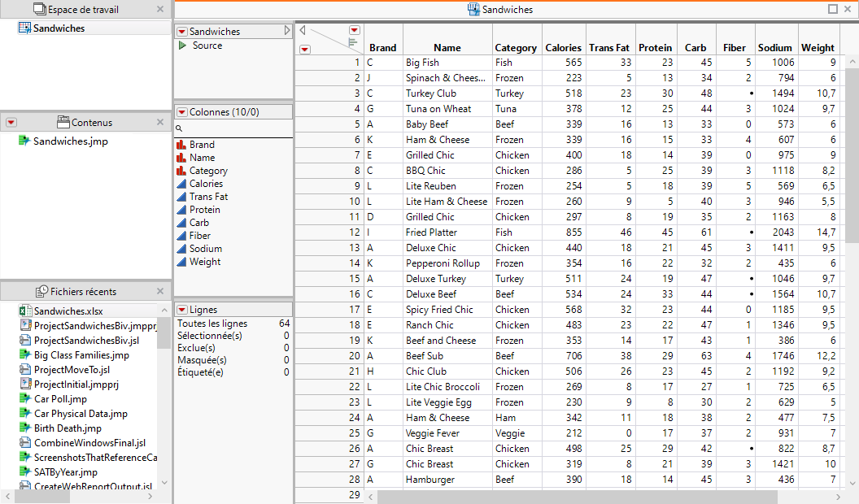
Task: Open the Contenus panel red triangle menu
Action: tap(11, 123)
